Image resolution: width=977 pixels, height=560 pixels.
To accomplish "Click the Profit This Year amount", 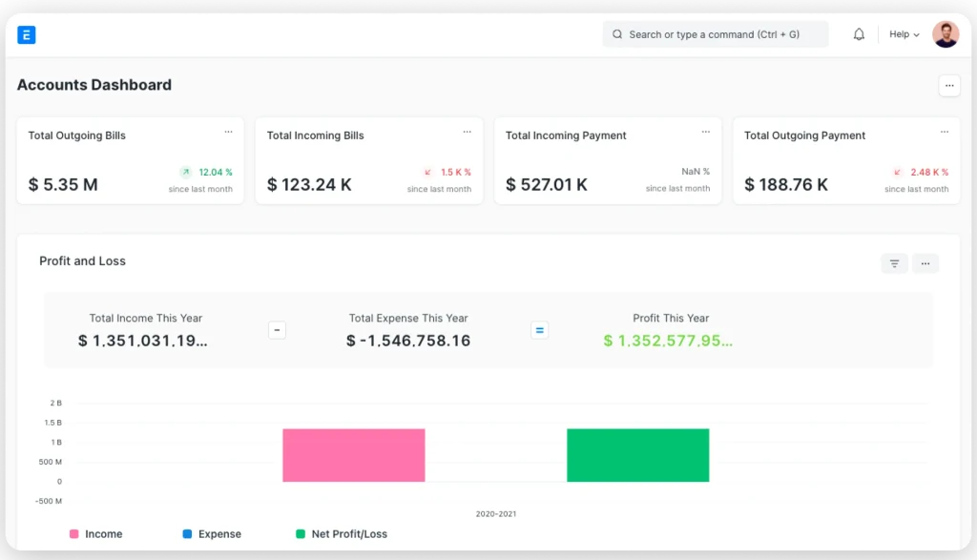I will [668, 341].
